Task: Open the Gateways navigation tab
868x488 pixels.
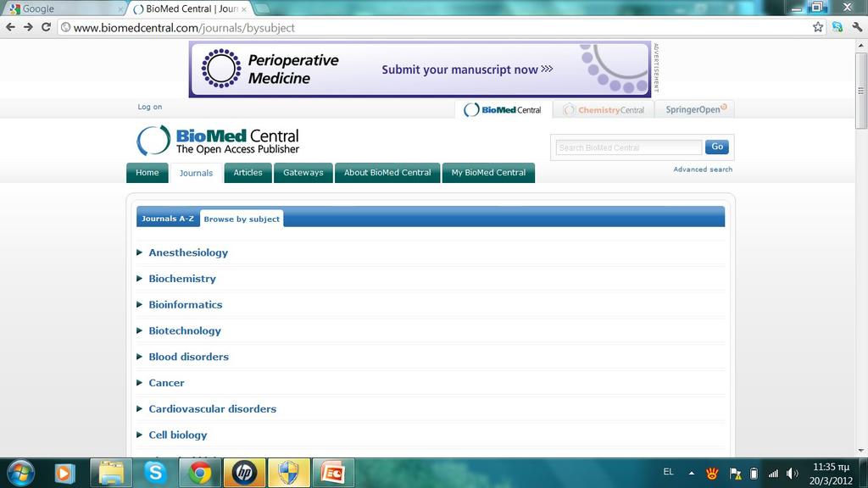Action: coord(303,173)
